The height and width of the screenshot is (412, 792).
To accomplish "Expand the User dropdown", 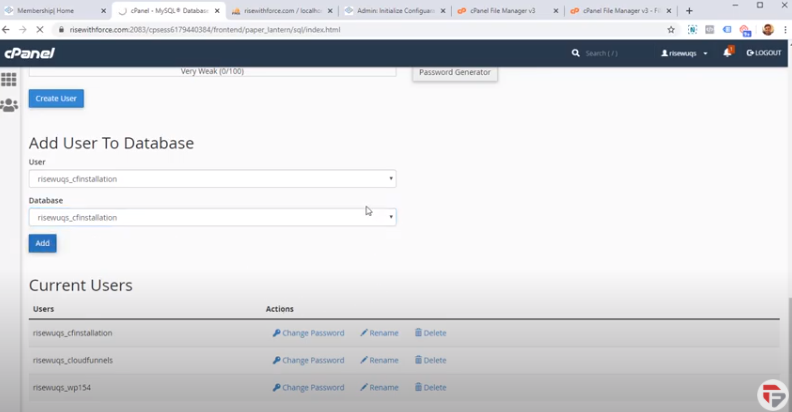I will coord(212,179).
